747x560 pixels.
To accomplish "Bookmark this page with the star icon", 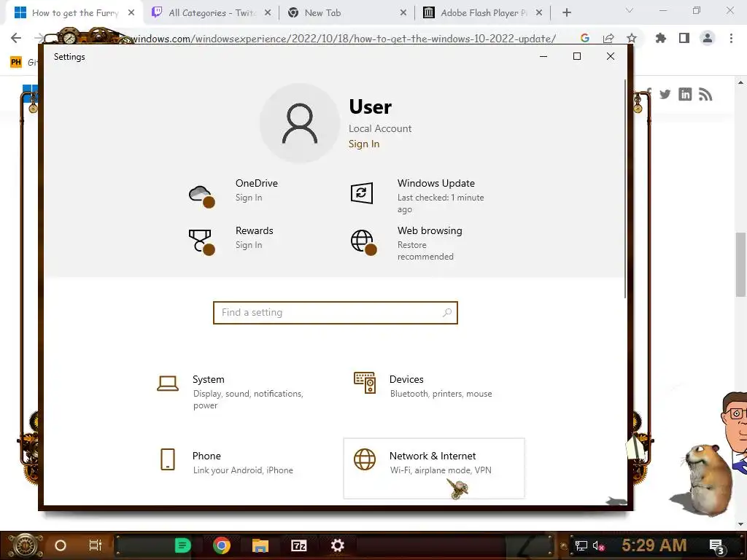I will 632,38.
